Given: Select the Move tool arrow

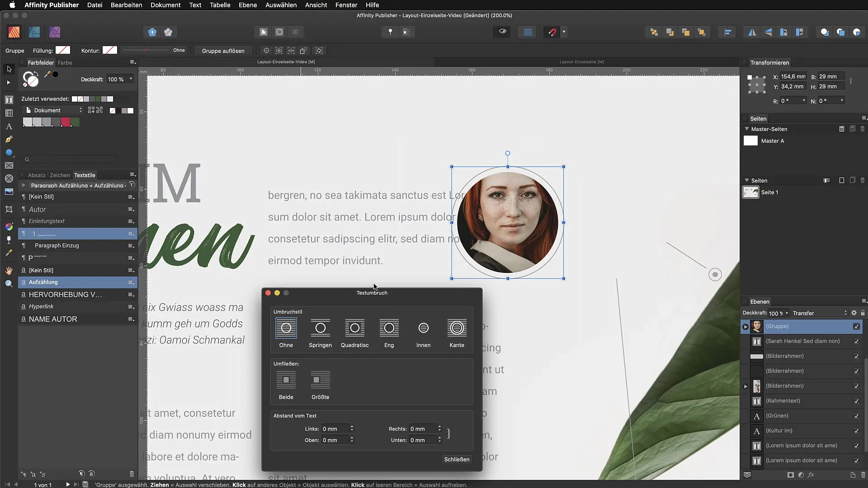Looking at the screenshot, I should pos(9,69).
